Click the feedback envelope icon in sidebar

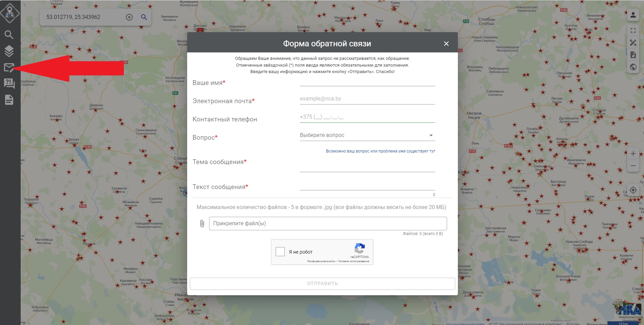click(x=9, y=68)
